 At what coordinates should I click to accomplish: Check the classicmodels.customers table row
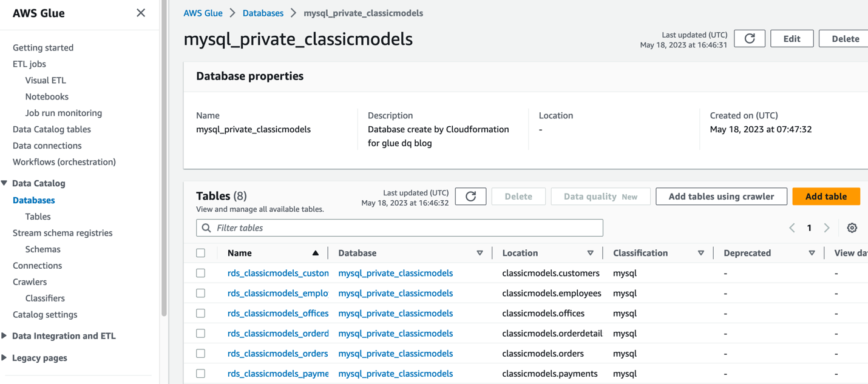tap(201, 273)
